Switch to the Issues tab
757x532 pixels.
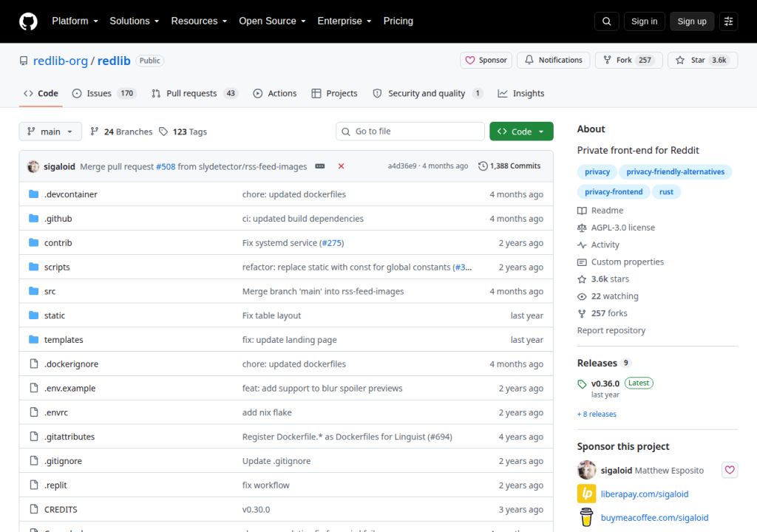104,93
